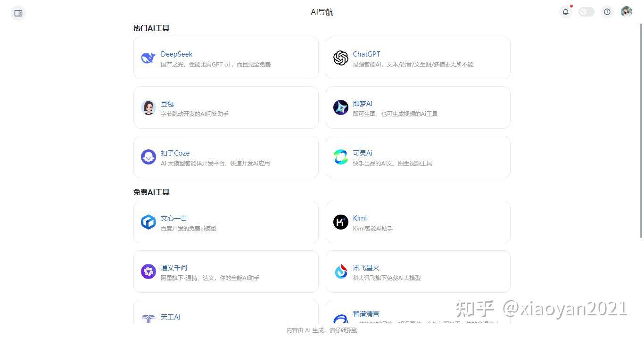Viewport: 644px width, 337px height.
Task: Click the 热门AI工具 section heading
Action: click(x=151, y=28)
